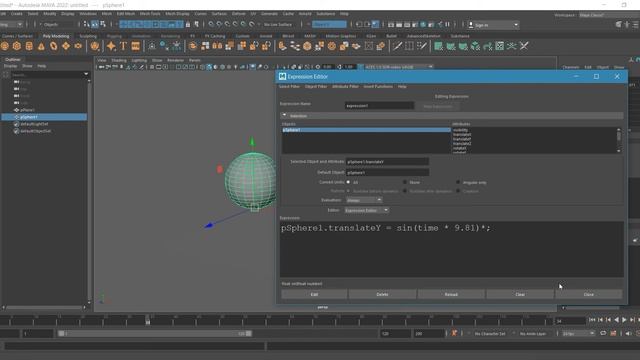The width and height of the screenshot is (640, 360).
Task: Create a polygon plane from shelf
Action: point(66,46)
